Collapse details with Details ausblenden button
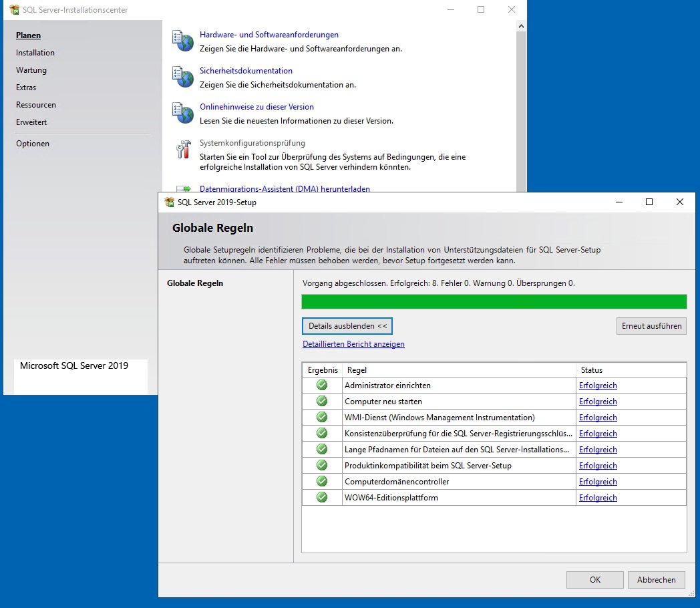 coord(347,326)
